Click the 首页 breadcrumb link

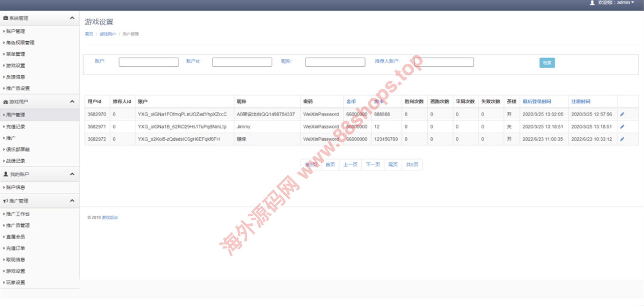click(x=89, y=34)
